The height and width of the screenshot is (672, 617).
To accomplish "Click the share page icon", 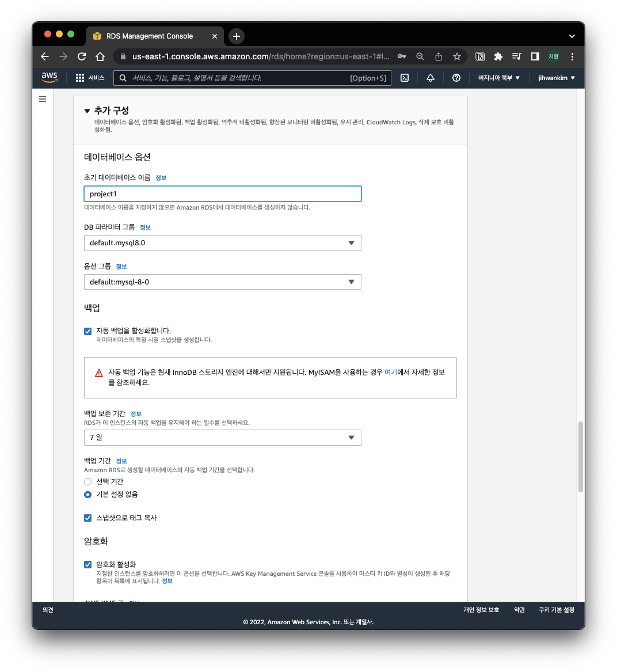I will (439, 56).
